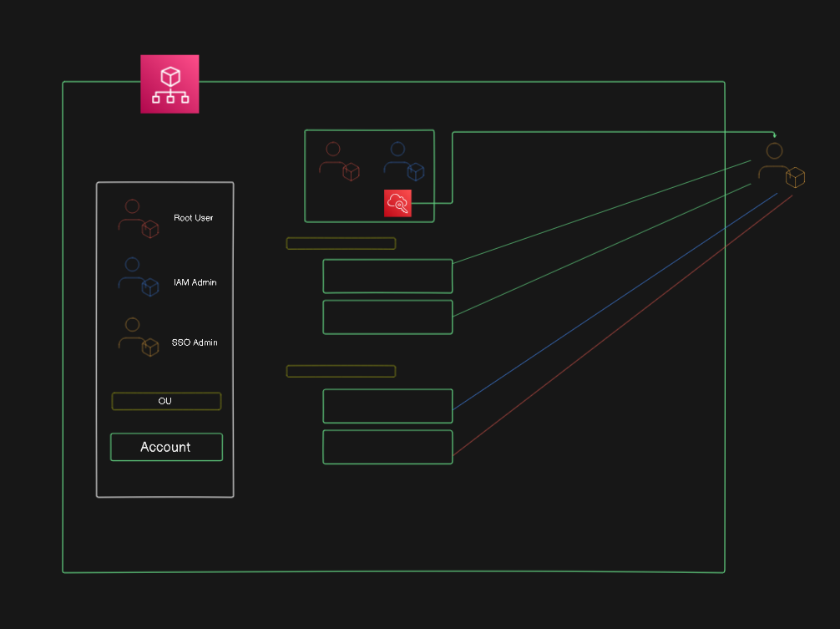Click the upper empty yellow OU bar
The height and width of the screenshot is (629, 840).
click(342, 244)
